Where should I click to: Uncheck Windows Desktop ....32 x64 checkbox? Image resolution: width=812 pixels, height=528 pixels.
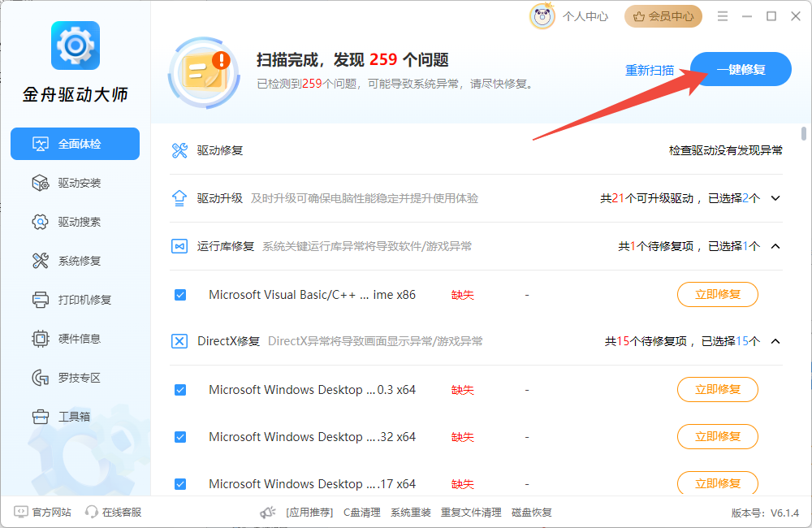[x=180, y=437]
